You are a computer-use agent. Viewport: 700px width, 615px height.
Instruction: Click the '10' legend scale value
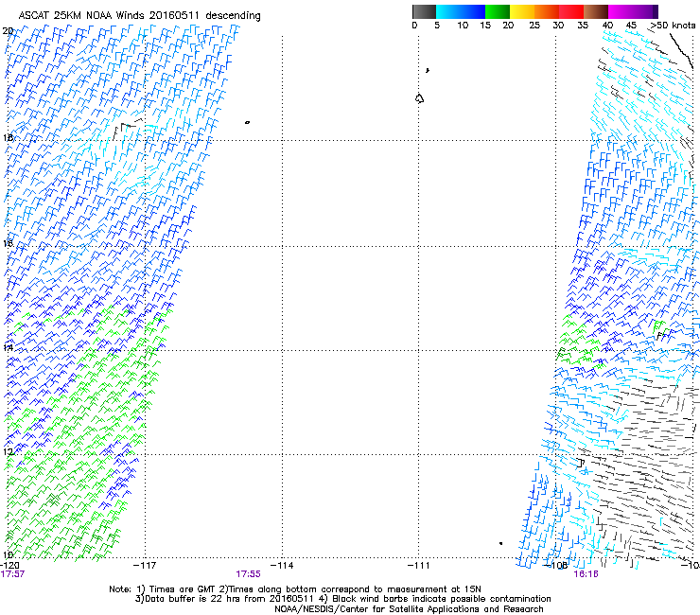point(463,26)
